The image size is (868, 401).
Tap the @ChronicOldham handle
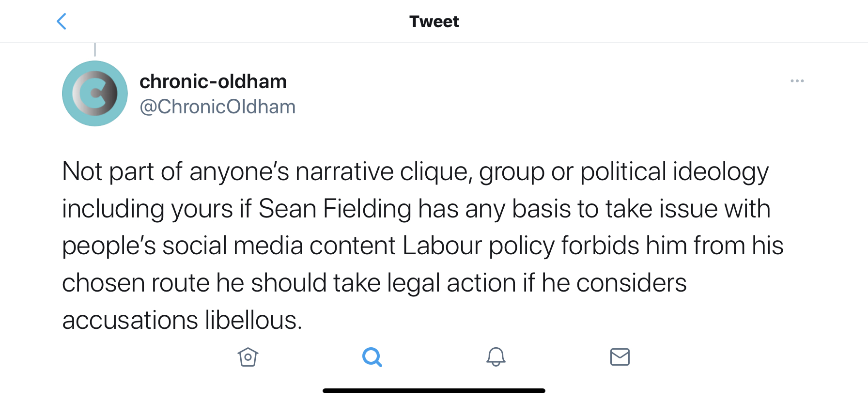pos(217,107)
